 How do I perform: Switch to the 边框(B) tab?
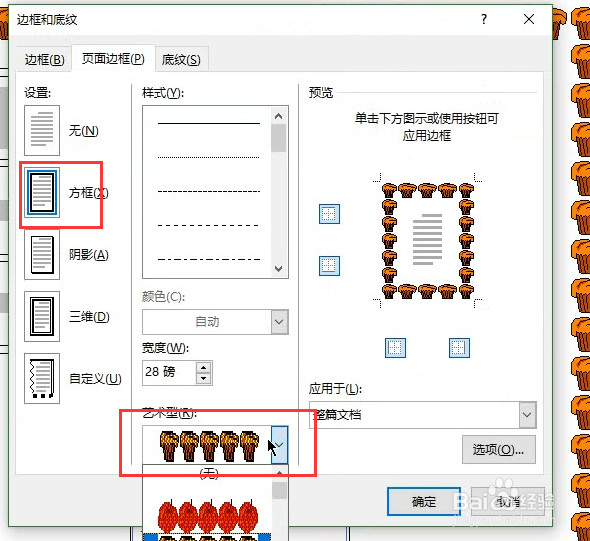[x=44, y=59]
